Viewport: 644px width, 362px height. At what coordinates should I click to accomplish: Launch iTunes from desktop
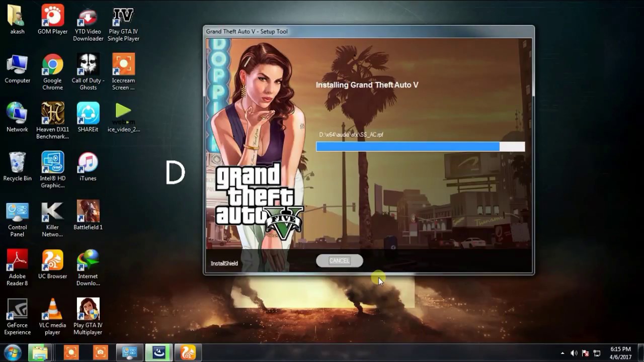(x=88, y=166)
